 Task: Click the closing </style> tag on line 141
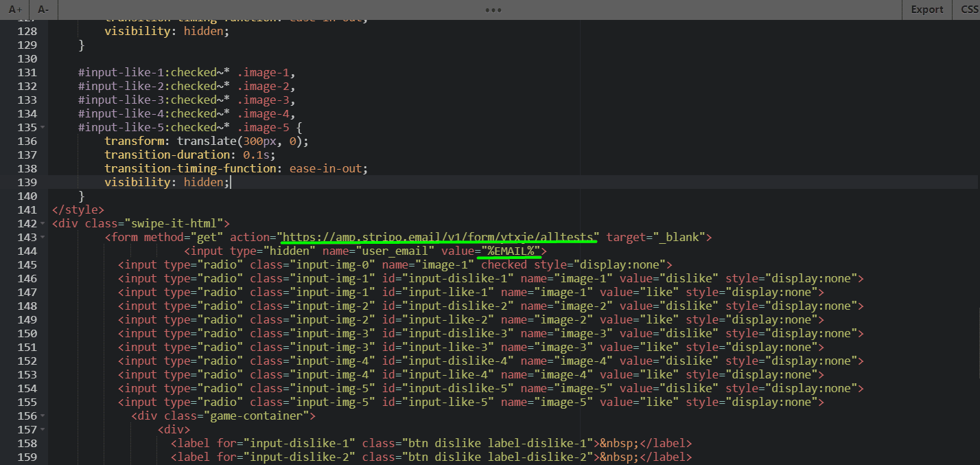77,209
